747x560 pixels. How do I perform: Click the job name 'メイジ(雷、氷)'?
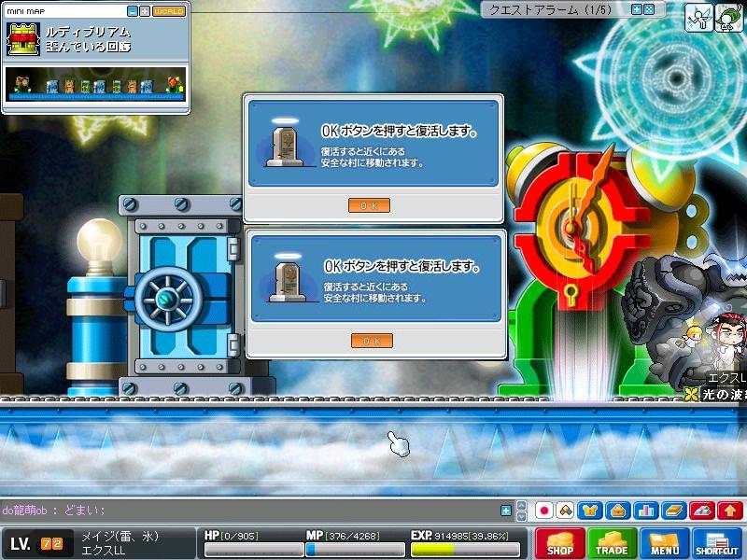coord(120,536)
